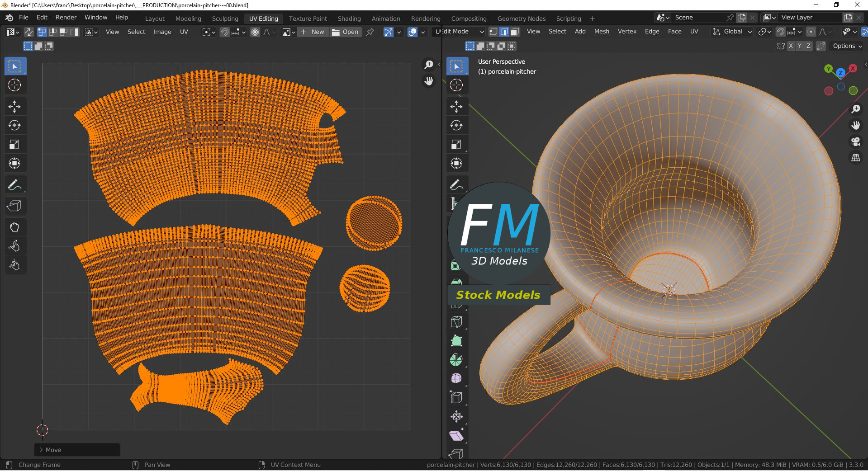The height and width of the screenshot is (471, 868).
Task: Click the New image button
Action: tap(313, 32)
